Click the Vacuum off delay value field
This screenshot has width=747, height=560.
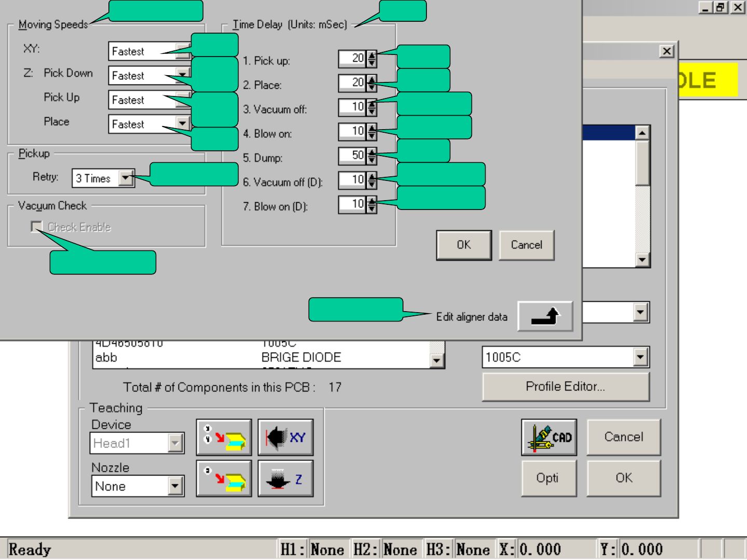[353, 107]
